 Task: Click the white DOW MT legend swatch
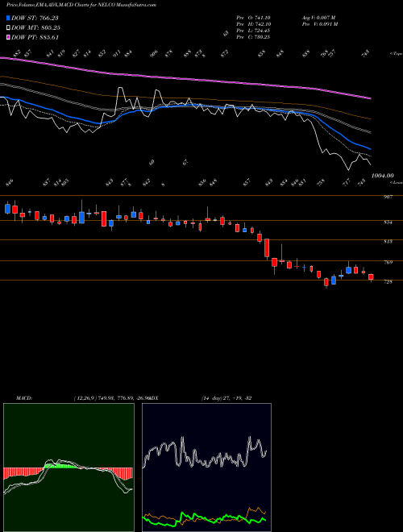(x=9, y=27)
